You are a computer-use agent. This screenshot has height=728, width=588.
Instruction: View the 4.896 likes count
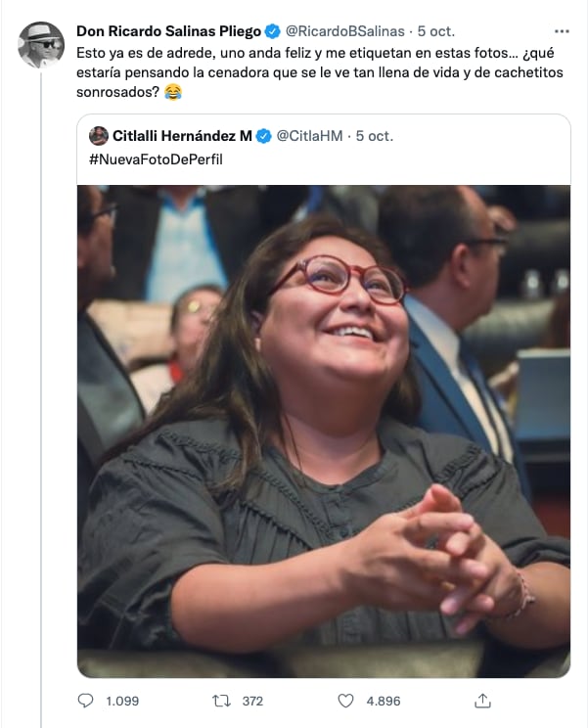(x=384, y=701)
